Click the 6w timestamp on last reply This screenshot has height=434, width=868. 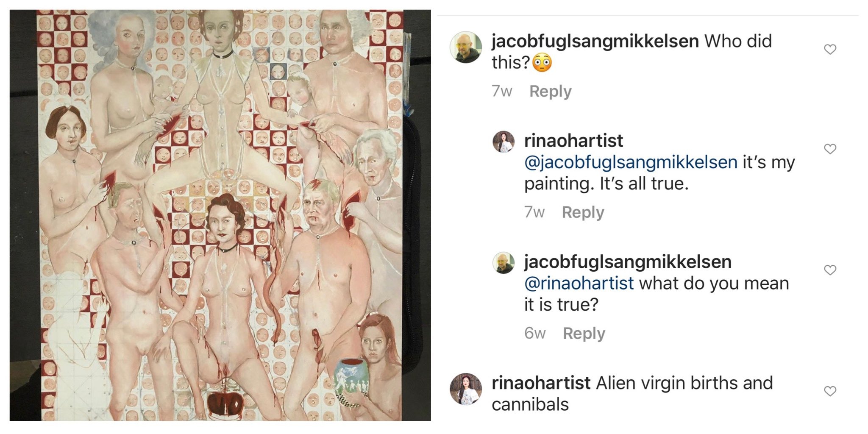coord(535,334)
